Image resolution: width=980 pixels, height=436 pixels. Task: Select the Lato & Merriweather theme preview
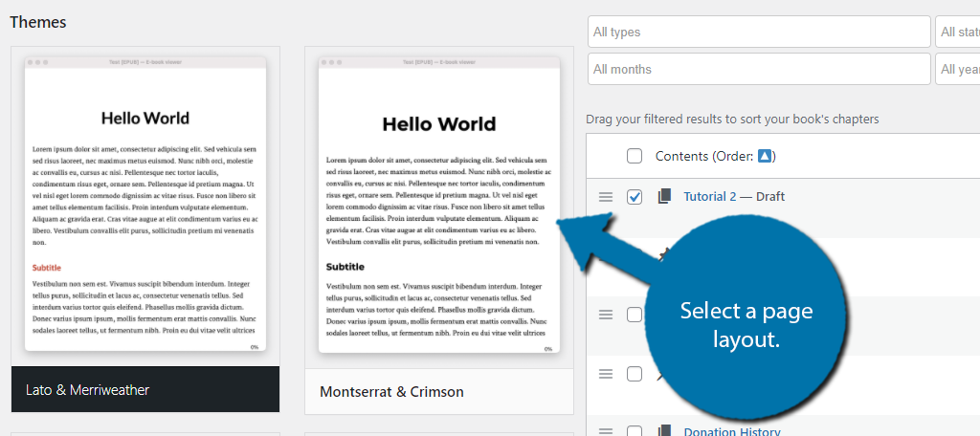pos(145,207)
